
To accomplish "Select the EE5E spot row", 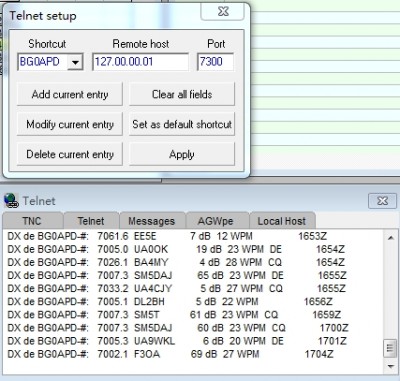I will [x=167, y=236].
